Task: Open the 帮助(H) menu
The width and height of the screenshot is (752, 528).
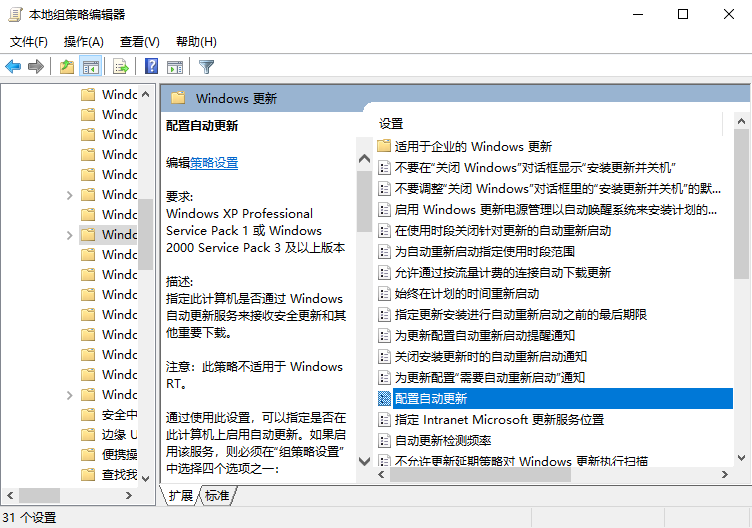Action: point(196,42)
